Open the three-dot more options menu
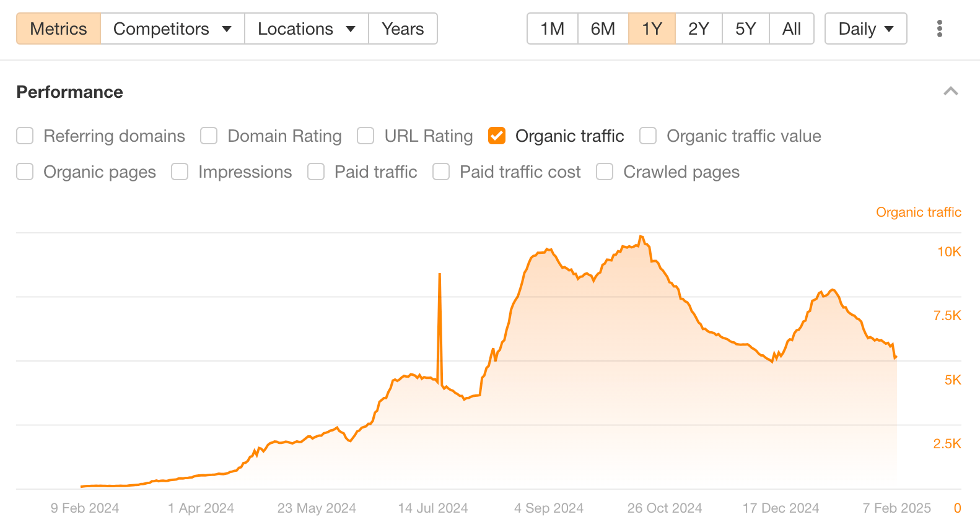This screenshot has height=530, width=980. click(x=940, y=28)
